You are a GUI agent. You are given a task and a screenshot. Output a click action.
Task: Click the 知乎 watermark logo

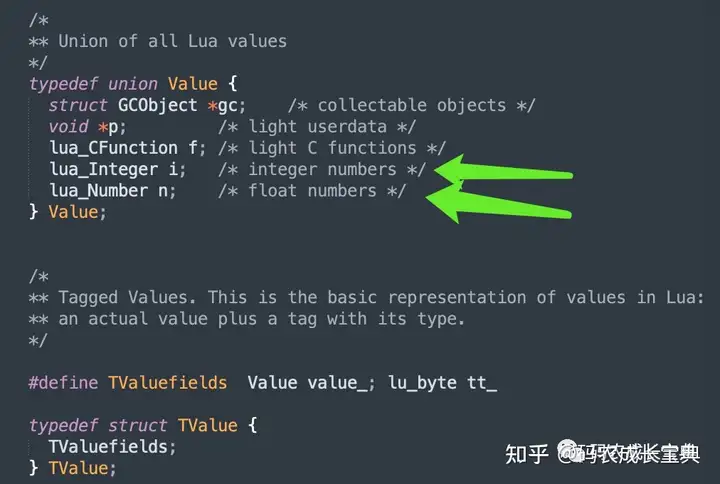pos(527,456)
